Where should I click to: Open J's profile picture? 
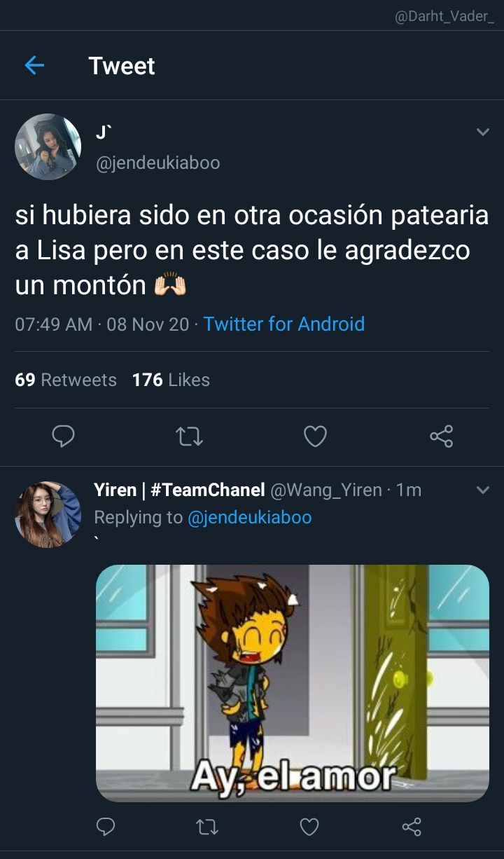[48, 146]
